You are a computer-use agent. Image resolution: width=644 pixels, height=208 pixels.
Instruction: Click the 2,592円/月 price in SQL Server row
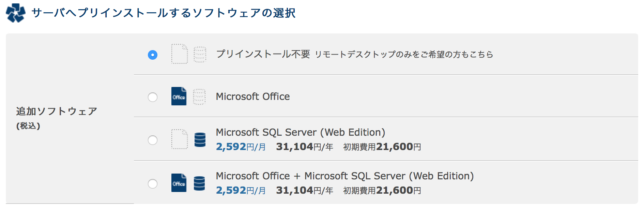pos(241,147)
